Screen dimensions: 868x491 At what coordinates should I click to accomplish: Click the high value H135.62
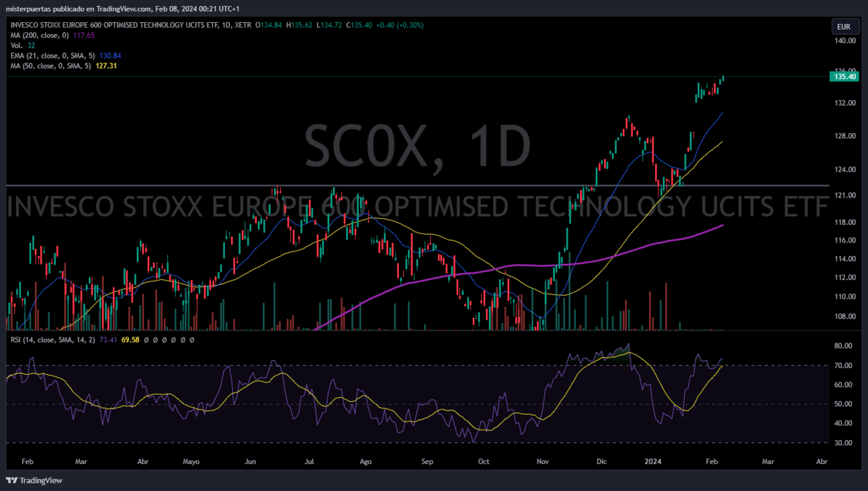tap(300, 25)
